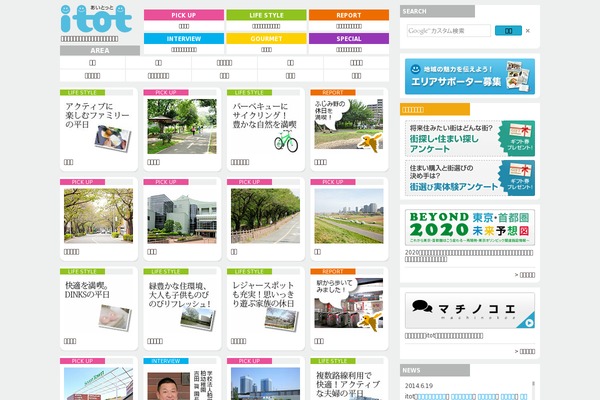600x400 pixels.
Task: Open the アクティブに楽しむファミリーの平日 card
Action: [99, 130]
